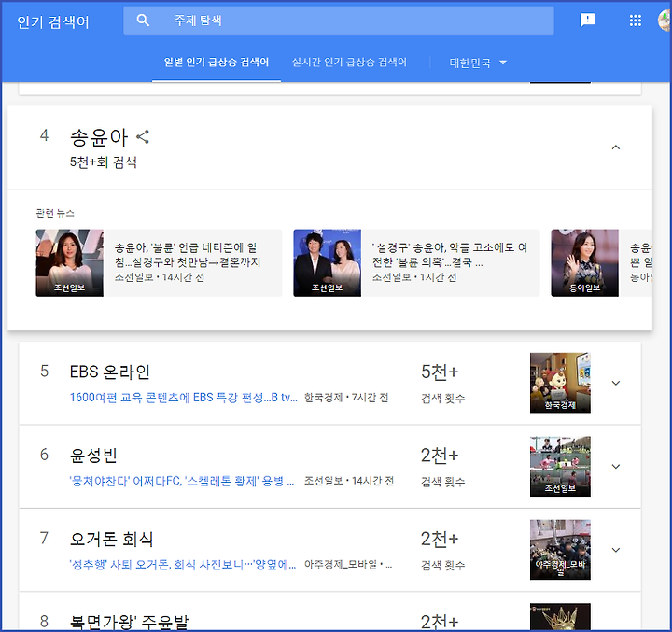Click the search magnifier icon
This screenshot has width=672, height=632.
tap(143, 21)
